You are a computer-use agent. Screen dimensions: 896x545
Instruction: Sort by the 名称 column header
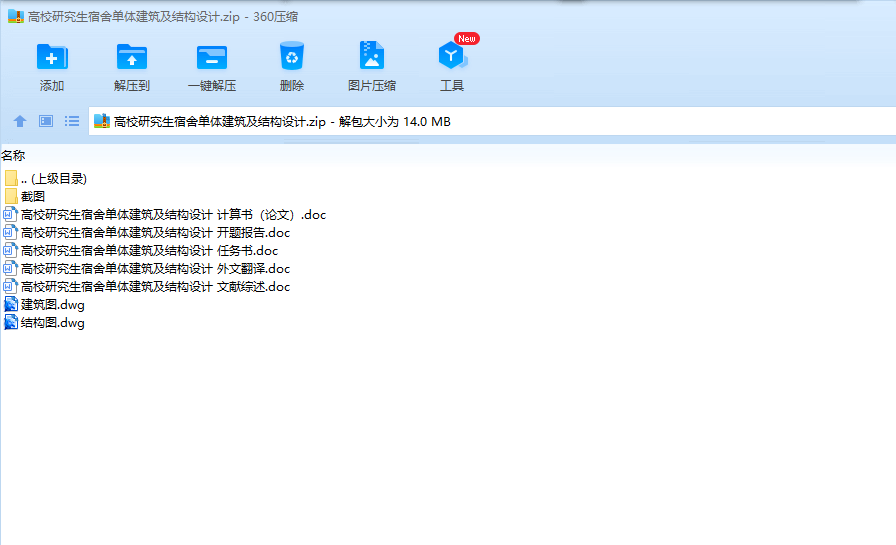[x=13, y=155]
